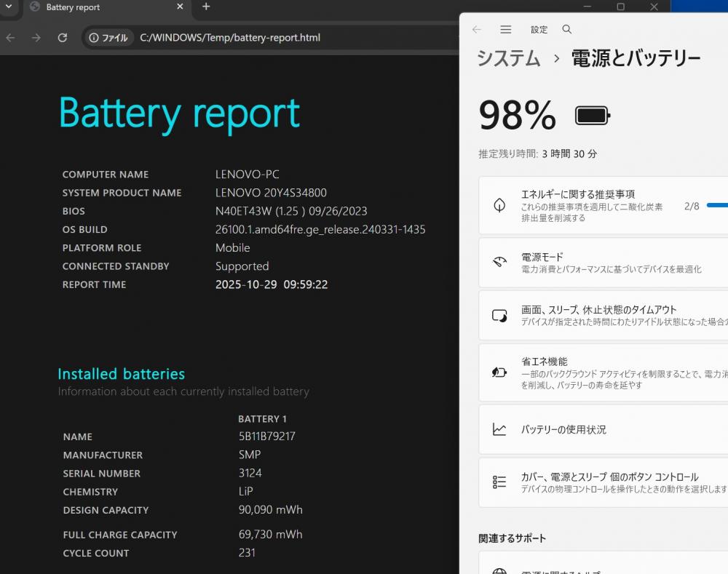Open バッテリーの使用状況
The height and width of the screenshot is (574, 728).
point(603,430)
